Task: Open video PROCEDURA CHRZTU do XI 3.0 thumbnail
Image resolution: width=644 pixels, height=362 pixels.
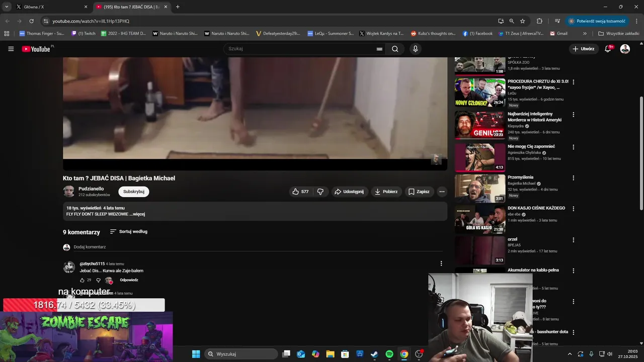Action: pyautogui.click(x=480, y=92)
